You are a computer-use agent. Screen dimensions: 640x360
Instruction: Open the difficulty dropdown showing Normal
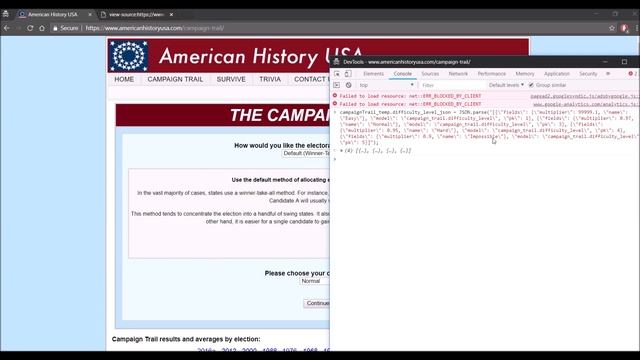(x=315, y=281)
